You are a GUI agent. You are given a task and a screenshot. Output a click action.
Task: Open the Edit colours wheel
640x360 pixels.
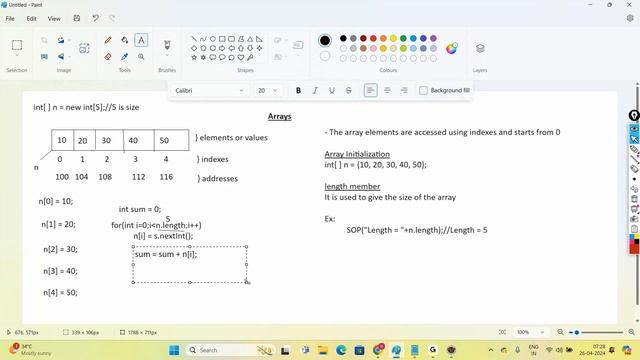point(451,48)
